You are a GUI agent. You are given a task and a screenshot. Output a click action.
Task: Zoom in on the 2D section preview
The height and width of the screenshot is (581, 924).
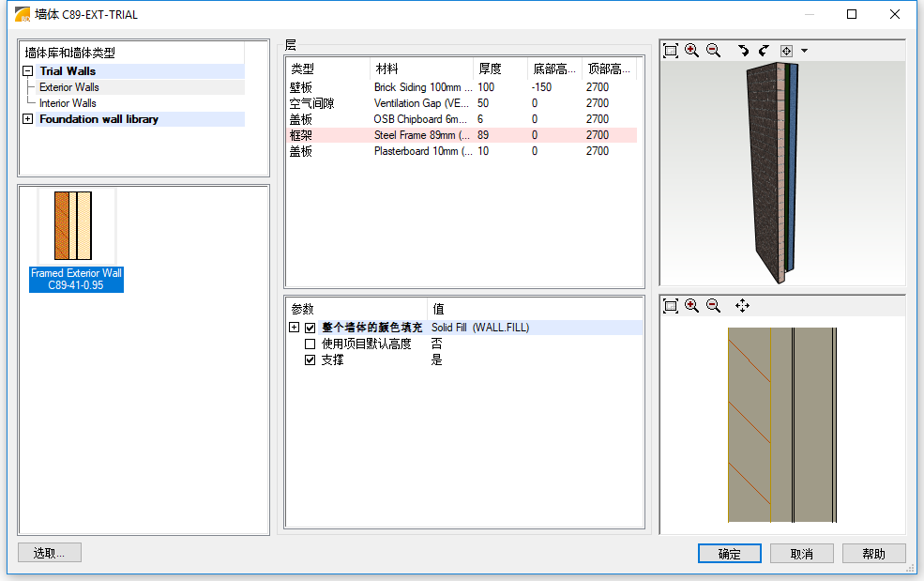pos(691,306)
